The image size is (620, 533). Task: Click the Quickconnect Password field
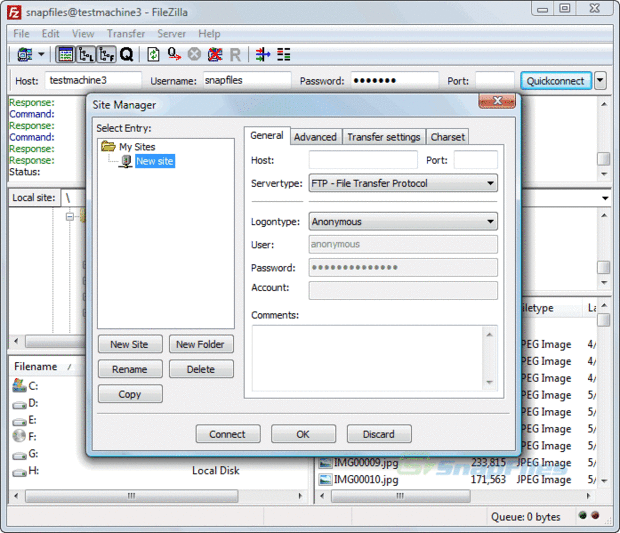click(x=395, y=81)
